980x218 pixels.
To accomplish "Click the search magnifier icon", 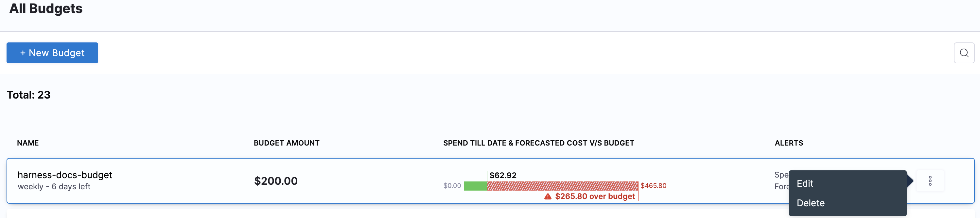I will tap(964, 53).
